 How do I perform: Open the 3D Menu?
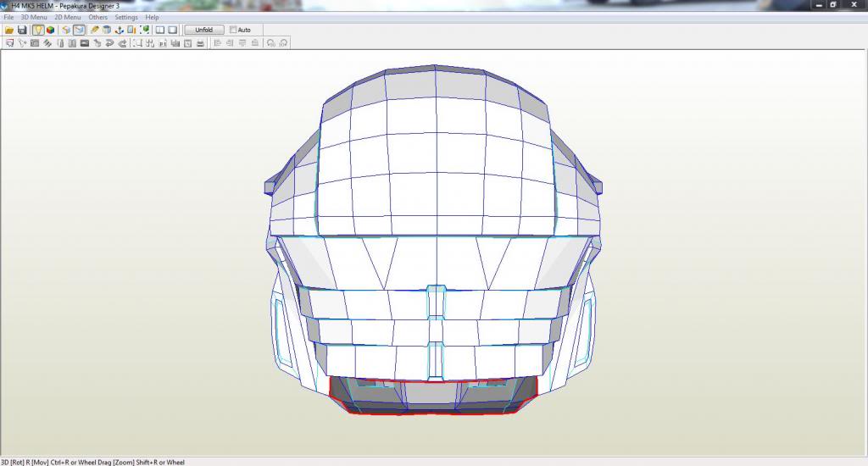pos(34,17)
